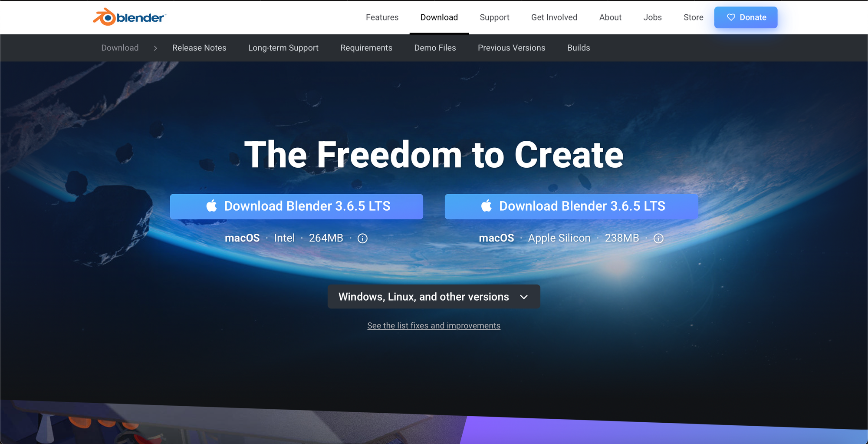The width and height of the screenshot is (868, 444).
Task: Go to Get Involved
Action: point(554,17)
